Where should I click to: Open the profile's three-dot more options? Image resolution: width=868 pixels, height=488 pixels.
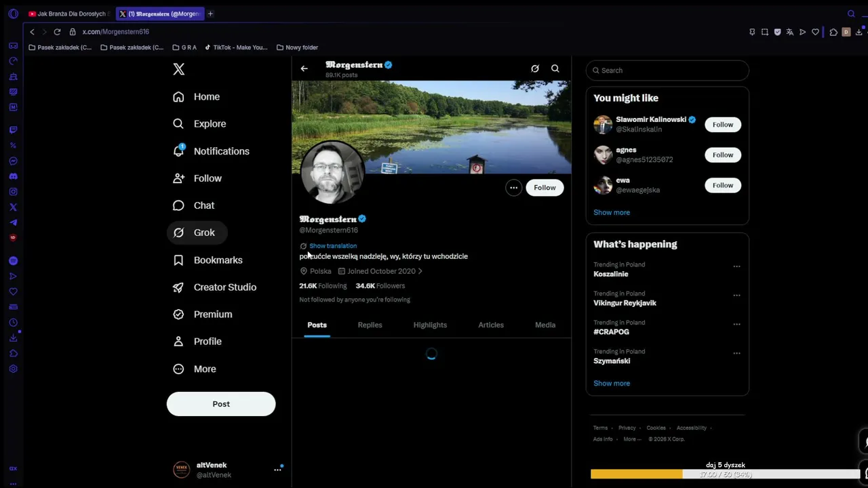tap(513, 188)
